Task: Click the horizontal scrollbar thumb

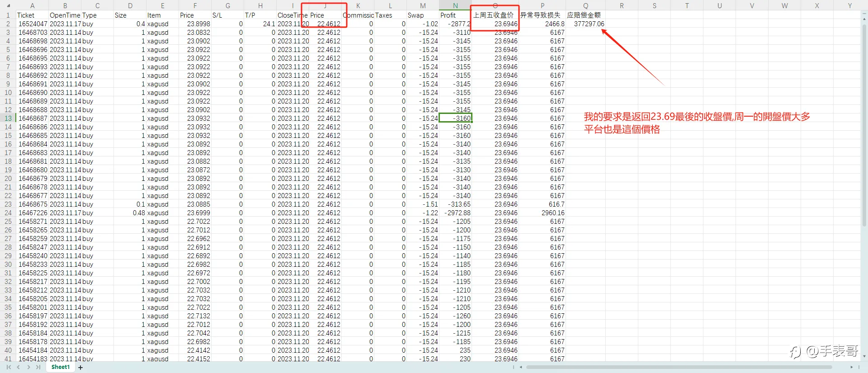Action: click(679, 367)
